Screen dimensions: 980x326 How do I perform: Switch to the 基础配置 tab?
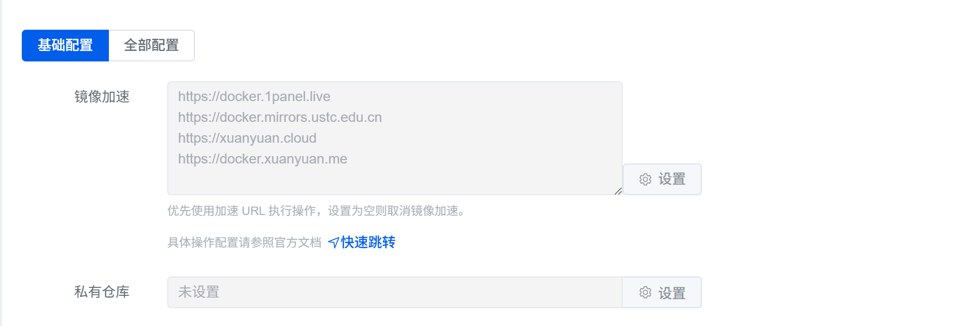coord(65,46)
